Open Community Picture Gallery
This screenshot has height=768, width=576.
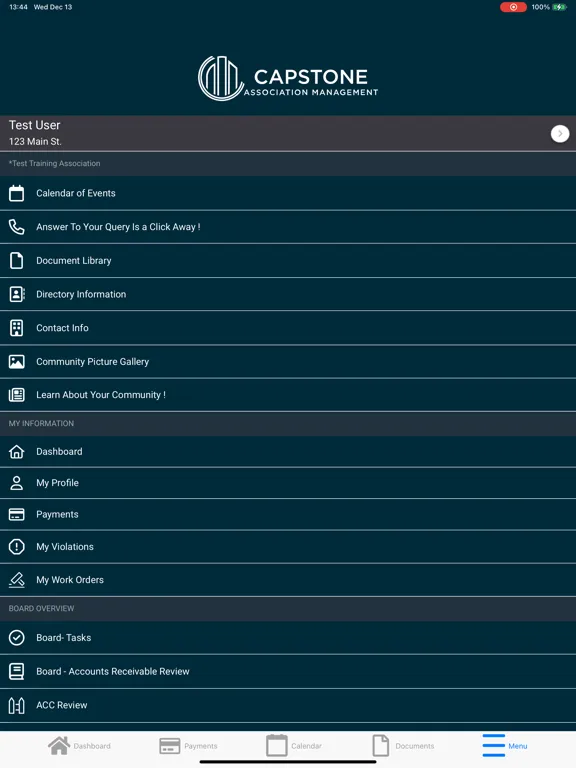(x=288, y=361)
